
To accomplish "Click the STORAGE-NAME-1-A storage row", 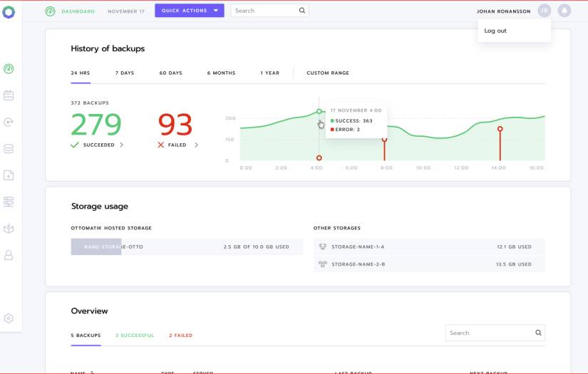I will [429, 247].
